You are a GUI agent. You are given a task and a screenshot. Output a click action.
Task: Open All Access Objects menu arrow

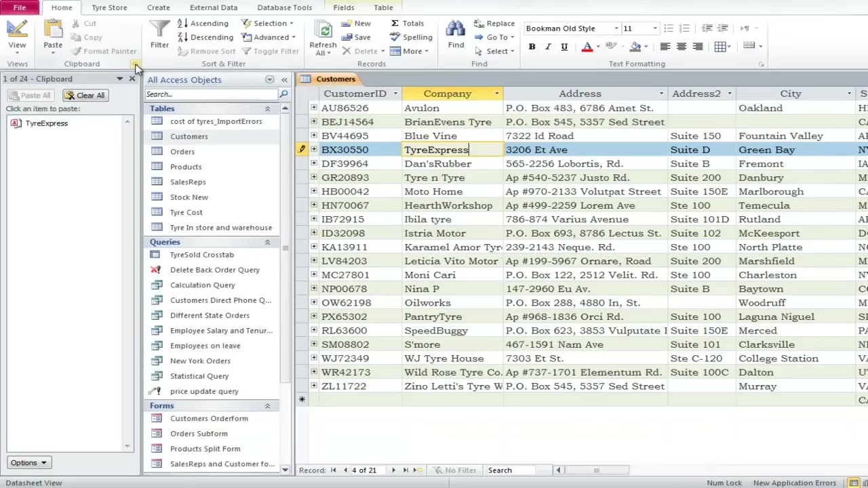[x=269, y=80]
